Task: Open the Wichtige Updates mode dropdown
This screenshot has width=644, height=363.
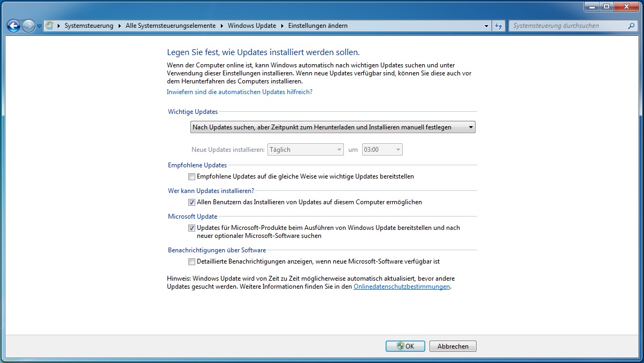Action: pos(333,127)
